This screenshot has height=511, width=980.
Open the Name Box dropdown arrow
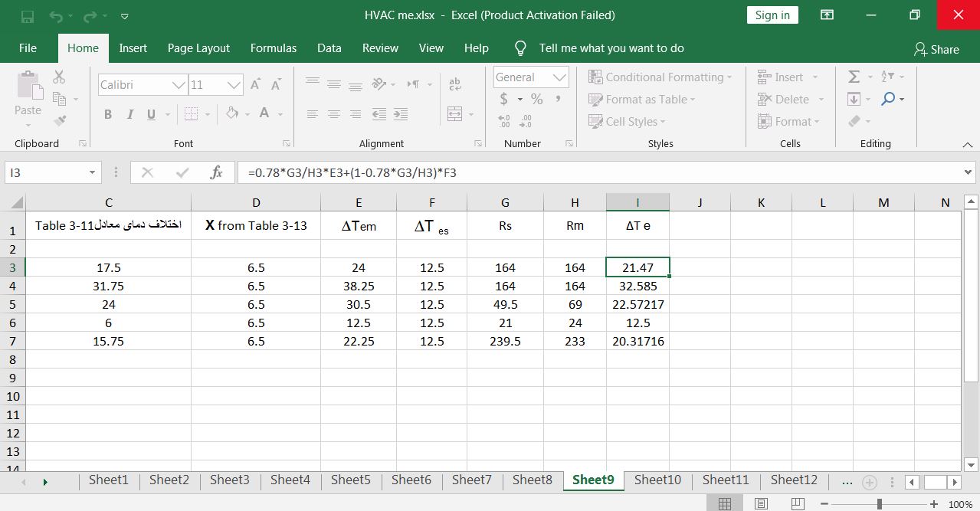(x=92, y=173)
